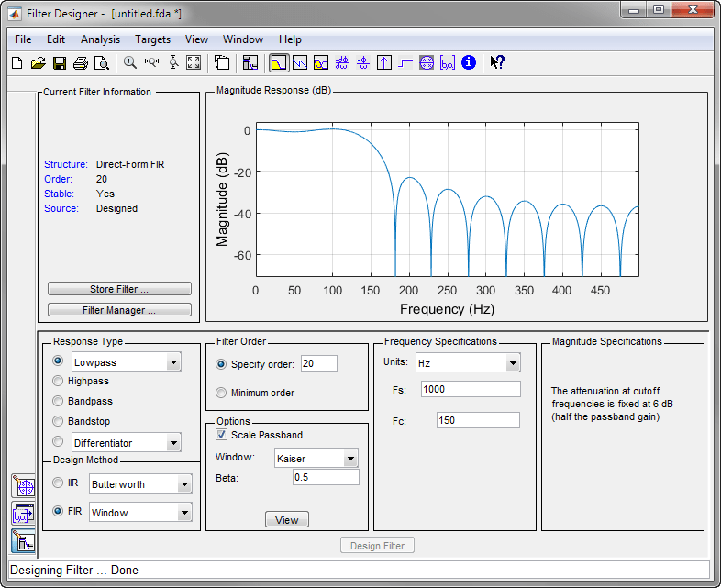Choose the Minimum order option

[x=220, y=393]
